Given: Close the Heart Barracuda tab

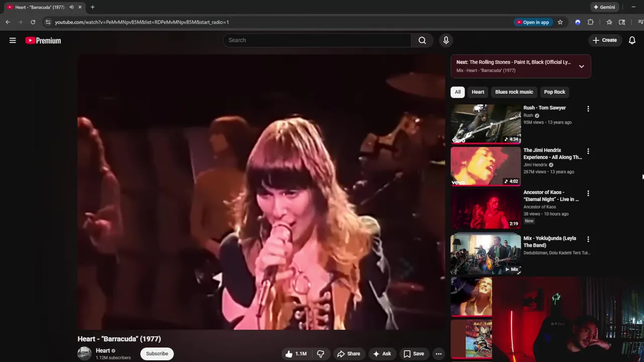Looking at the screenshot, I should [79, 7].
